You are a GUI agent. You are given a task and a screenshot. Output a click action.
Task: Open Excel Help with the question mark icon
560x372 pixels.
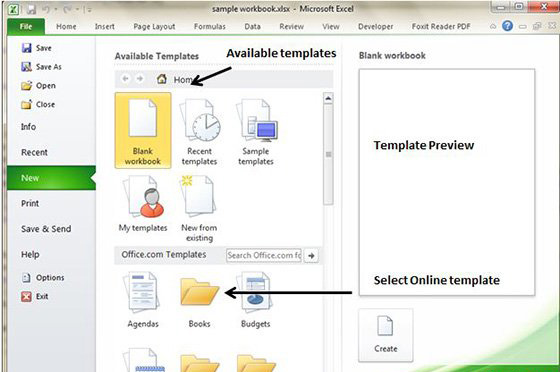coord(508,26)
